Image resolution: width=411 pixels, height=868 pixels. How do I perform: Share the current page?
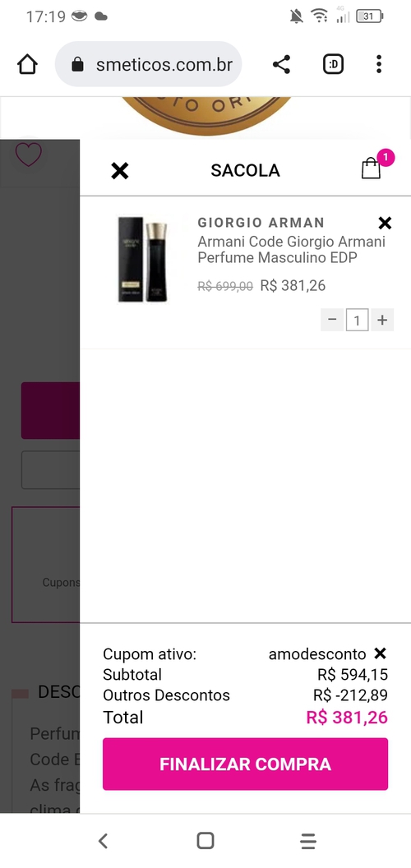coord(281,64)
